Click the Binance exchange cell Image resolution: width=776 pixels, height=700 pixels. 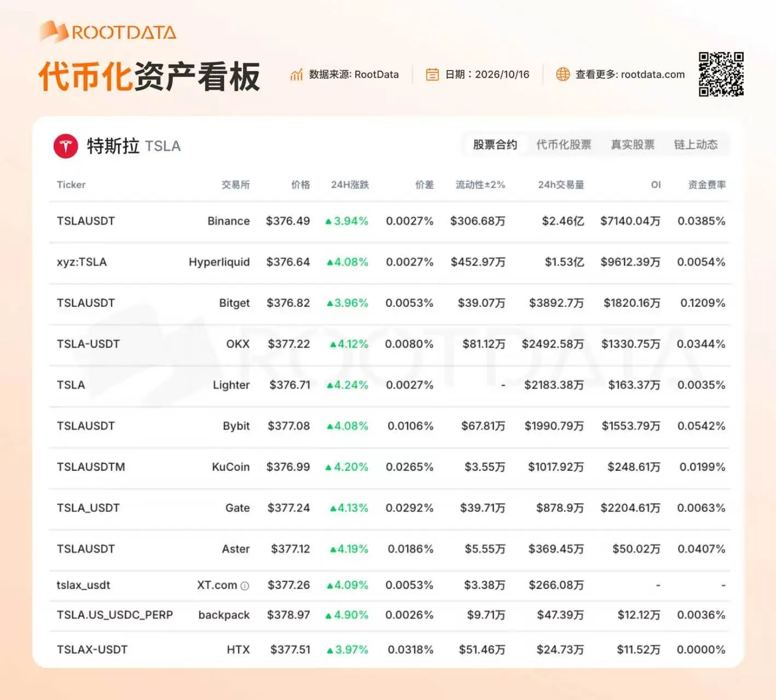coord(229,221)
